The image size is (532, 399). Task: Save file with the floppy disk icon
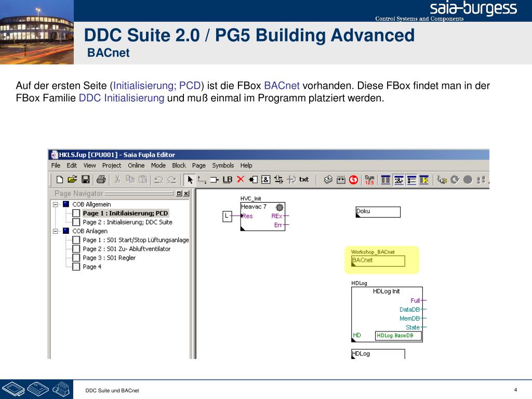86,179
